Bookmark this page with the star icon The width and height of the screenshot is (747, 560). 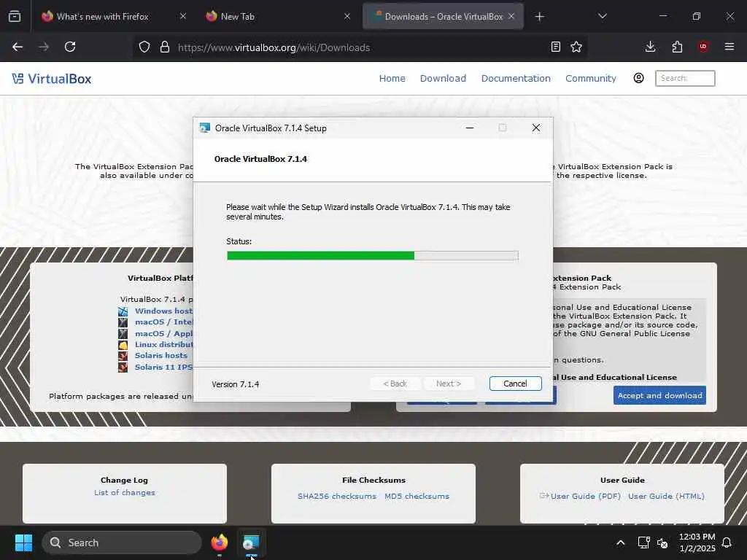tap(576, 47)
